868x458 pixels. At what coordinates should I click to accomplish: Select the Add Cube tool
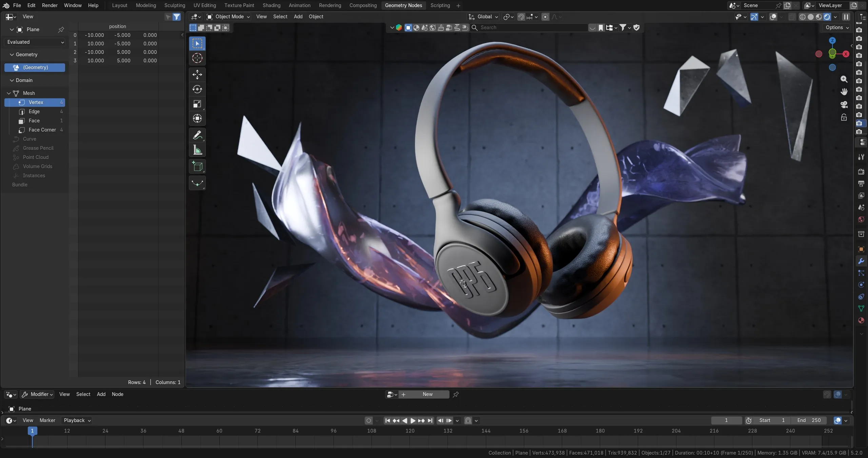pos(197,166)
